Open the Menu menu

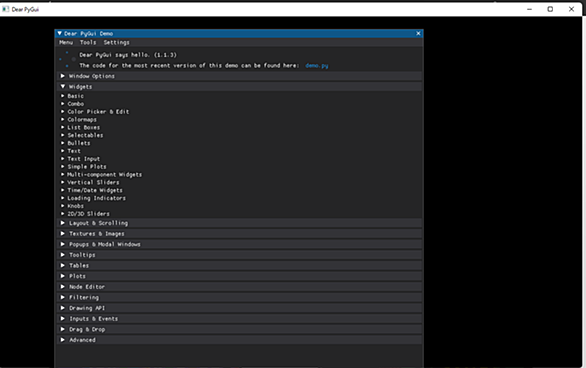pyautogui.click(x=66, y=43)
